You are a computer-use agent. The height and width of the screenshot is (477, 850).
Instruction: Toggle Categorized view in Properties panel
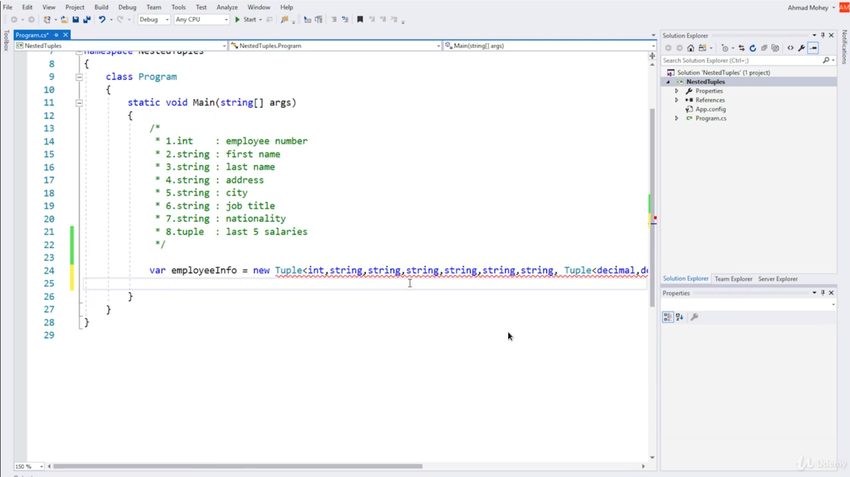tap(668, 317)
